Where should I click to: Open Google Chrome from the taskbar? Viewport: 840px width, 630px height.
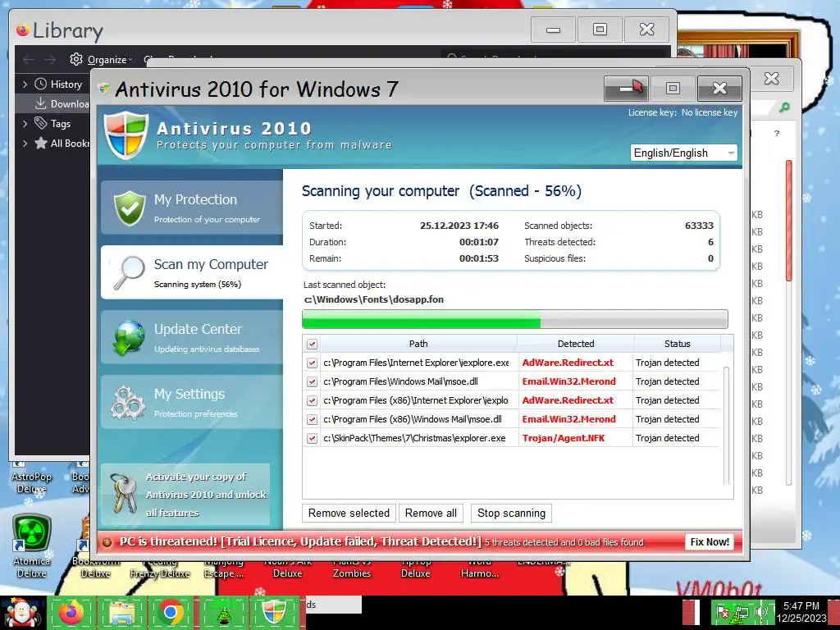coord(171,613)
